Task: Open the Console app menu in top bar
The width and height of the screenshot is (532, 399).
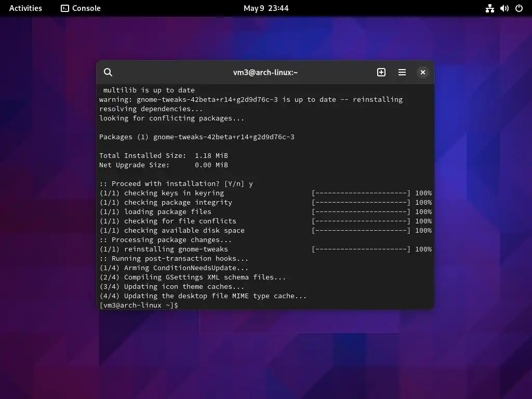Action: [x=81, y=8]
